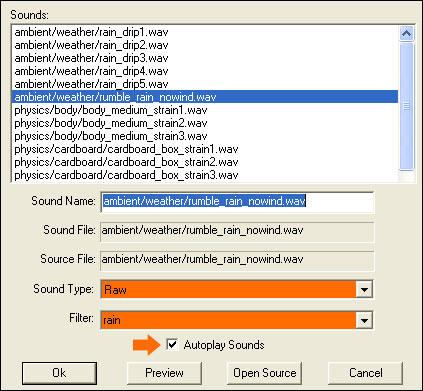Image resolution: width=423 pixels, height=391 pixels.
Task: Select ambient/weather/rain_drip3.wav in list
Action: click(205, 58)
